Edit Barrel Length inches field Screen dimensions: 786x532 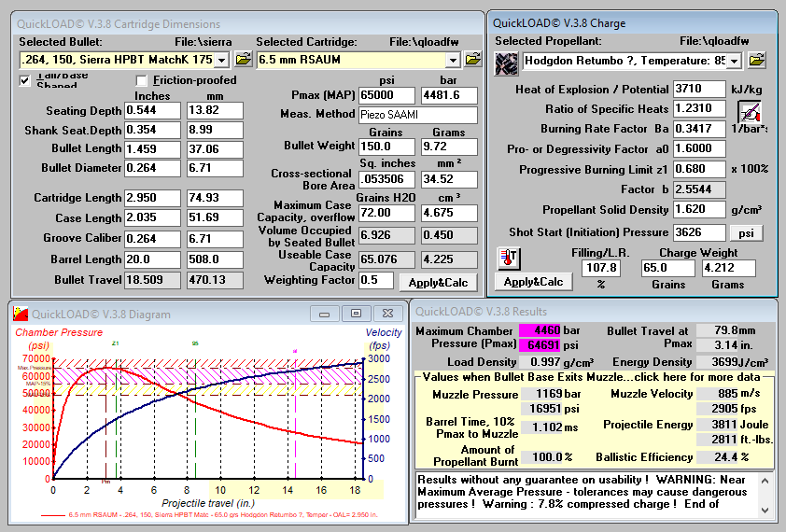click(152, 259)
